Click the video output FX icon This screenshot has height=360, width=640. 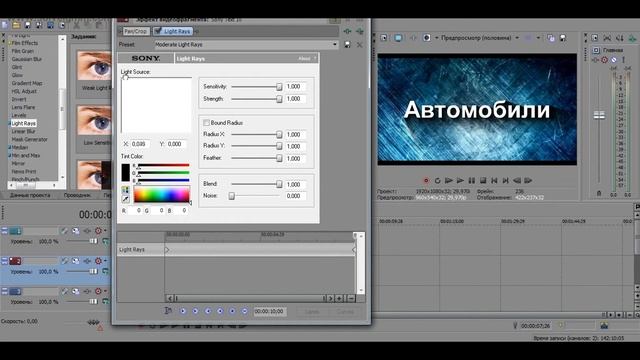coord(413,38)
